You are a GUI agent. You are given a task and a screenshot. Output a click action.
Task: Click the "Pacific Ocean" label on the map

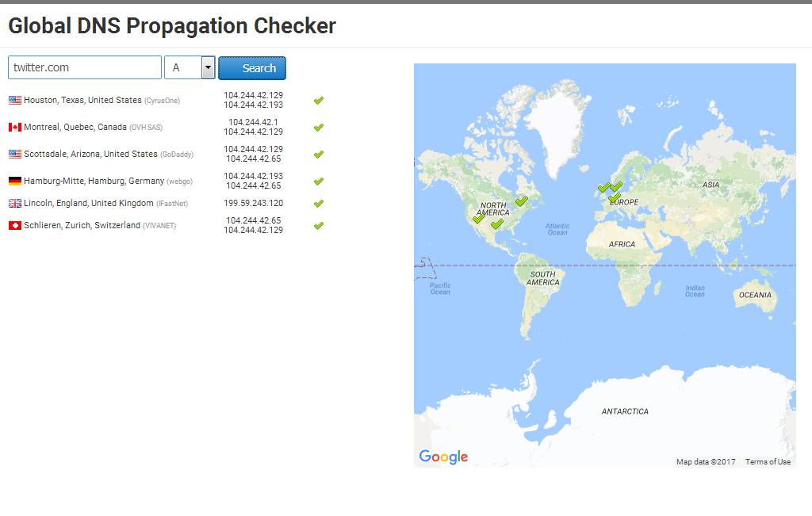440,289
